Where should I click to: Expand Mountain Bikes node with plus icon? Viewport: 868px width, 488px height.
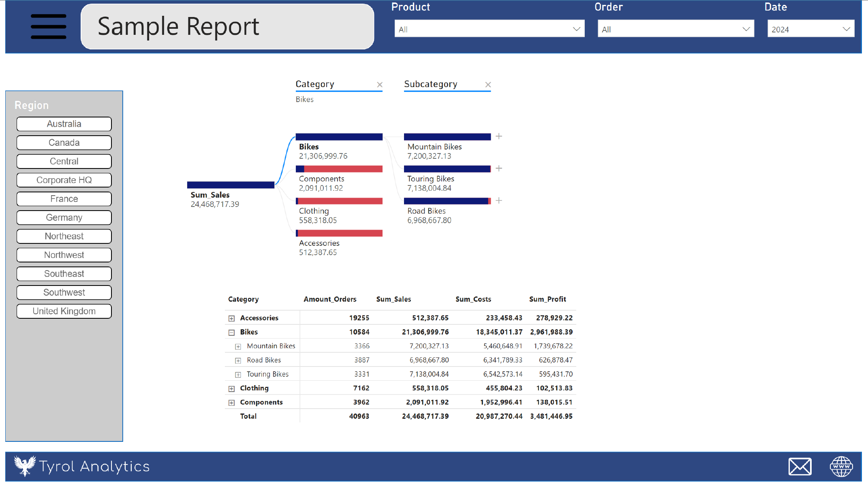tap(499, 136)
